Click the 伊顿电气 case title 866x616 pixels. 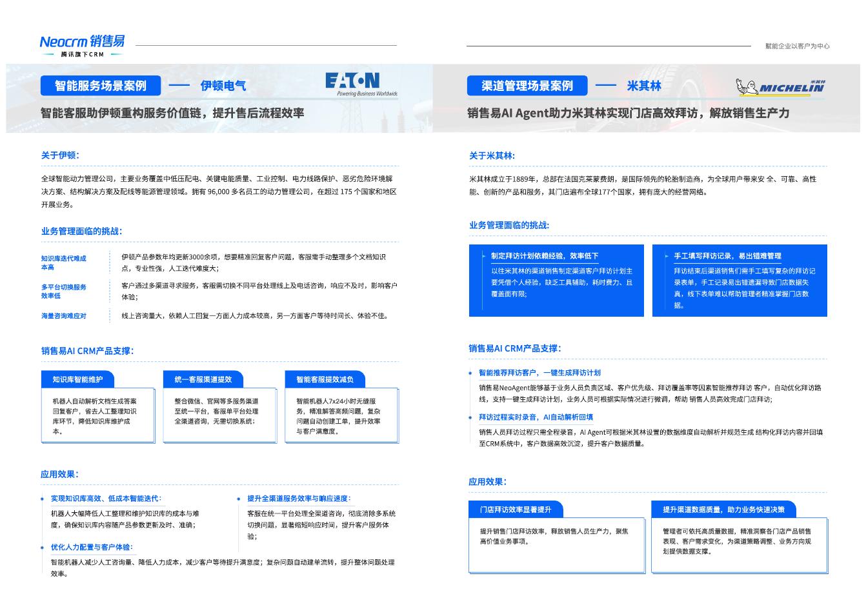point(223,86)
